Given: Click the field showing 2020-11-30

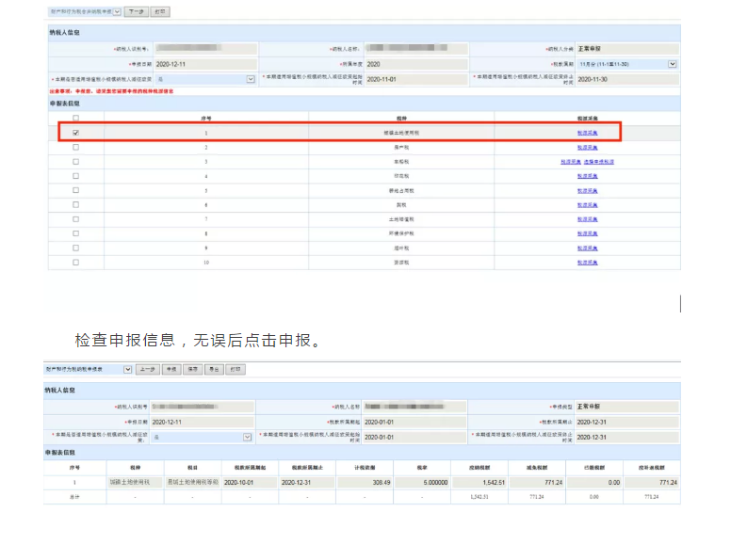Looking at the screenshot, I should coord(627,79).
